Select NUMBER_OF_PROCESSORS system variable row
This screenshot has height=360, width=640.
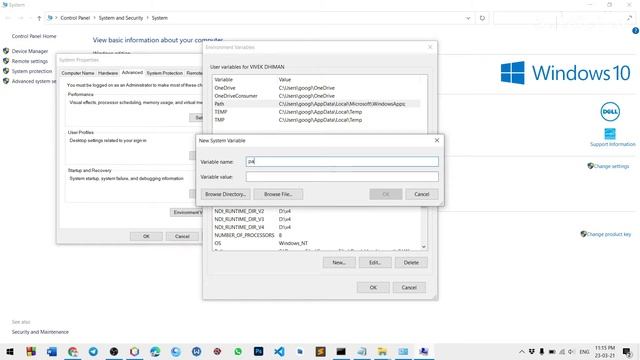[316, 235]
